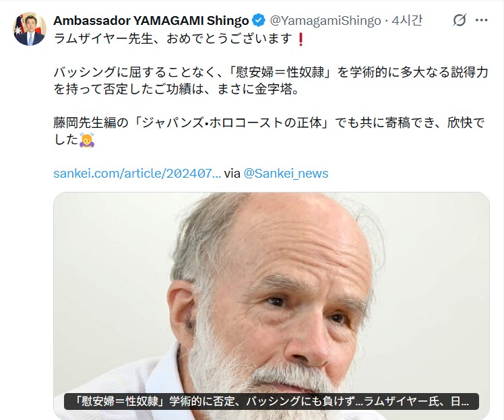Open the Sankei article photo card
This screenshot has width=504, height=420.
pyautogui.click(x=272, y=306)
